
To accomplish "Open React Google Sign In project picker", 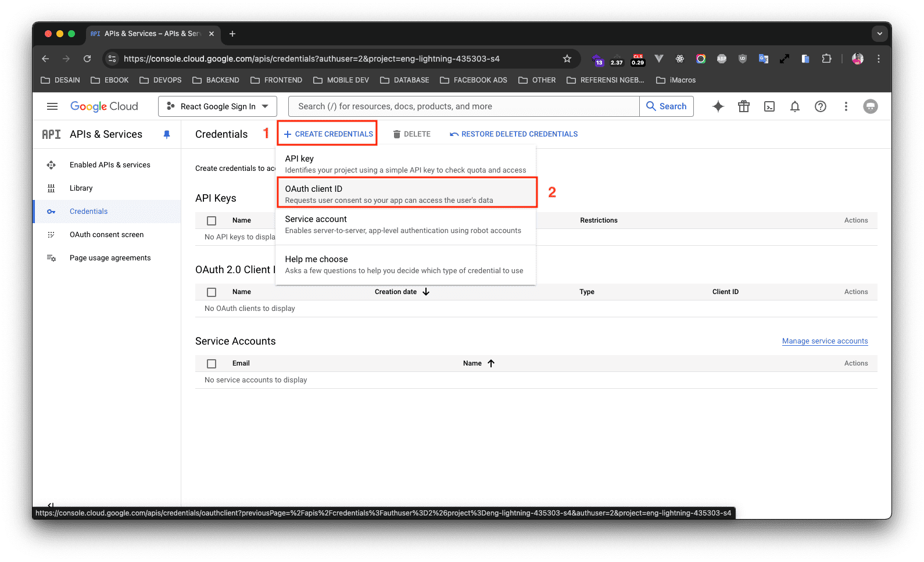I will 217,106.
